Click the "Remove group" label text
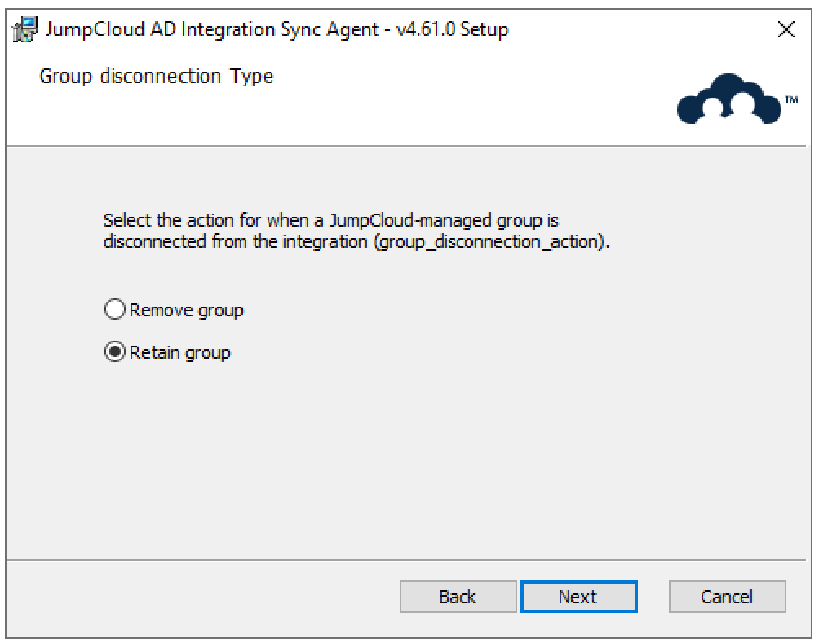 point(186,311)
